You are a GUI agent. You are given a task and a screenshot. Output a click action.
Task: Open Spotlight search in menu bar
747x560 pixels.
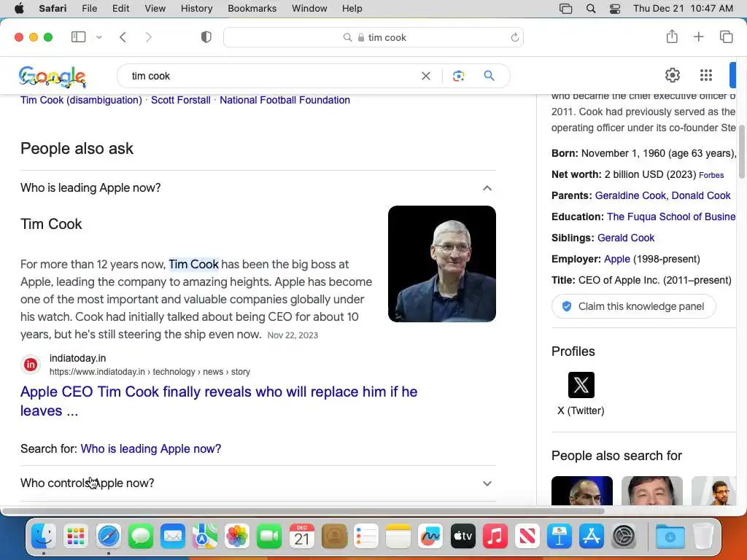pyautogui.click(x=591, y=9)
